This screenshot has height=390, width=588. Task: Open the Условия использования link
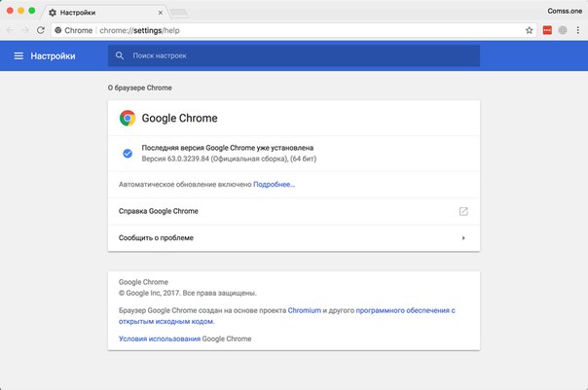coord(160,338)
